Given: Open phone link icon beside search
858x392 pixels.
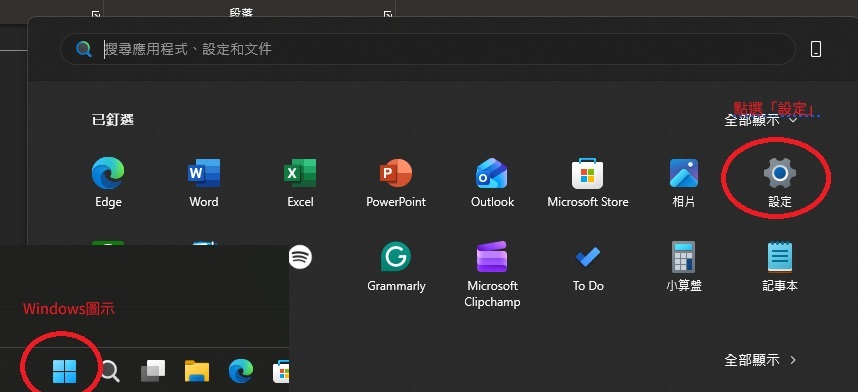Looking at the screenshot, I should (816, 49).
